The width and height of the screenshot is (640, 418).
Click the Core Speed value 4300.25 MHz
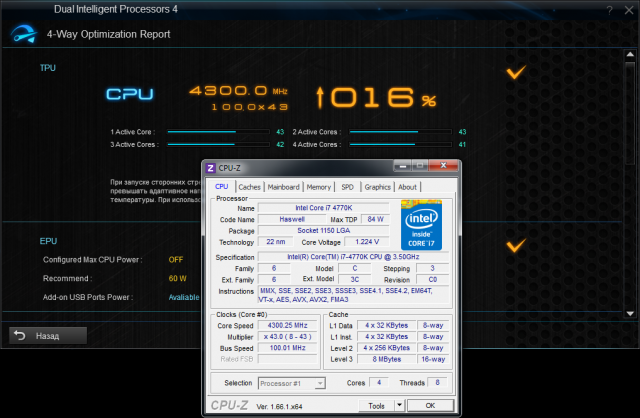click(287, 325)
